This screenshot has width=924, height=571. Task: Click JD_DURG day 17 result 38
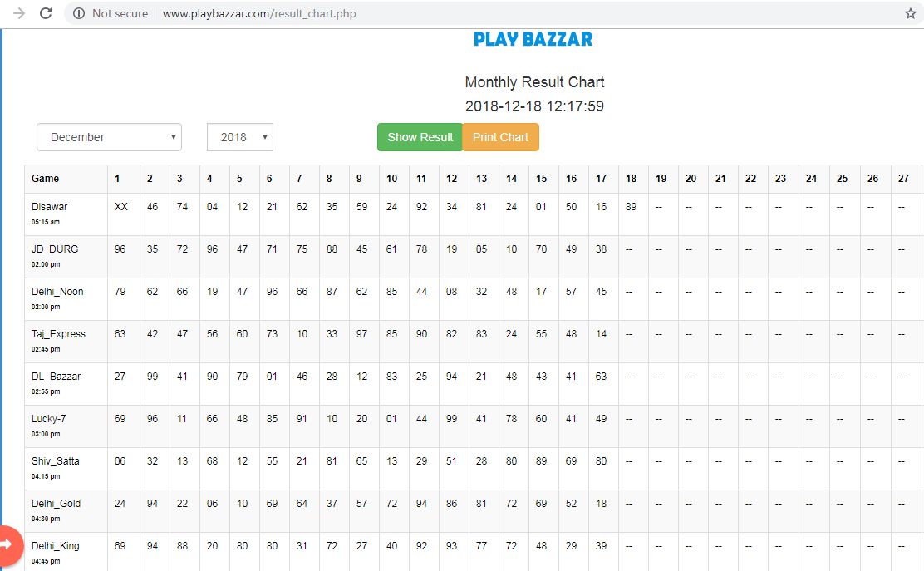tap(601, 249)
